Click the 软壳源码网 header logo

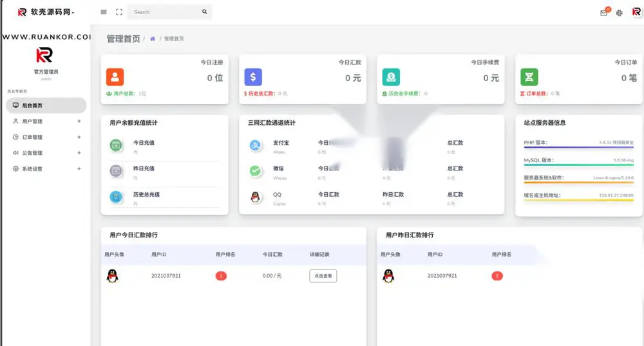point(46,12)
